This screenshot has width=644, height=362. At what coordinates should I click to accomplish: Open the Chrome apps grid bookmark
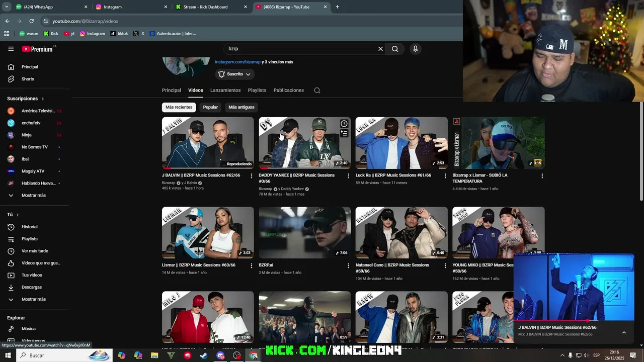click(x=7, y=34)
